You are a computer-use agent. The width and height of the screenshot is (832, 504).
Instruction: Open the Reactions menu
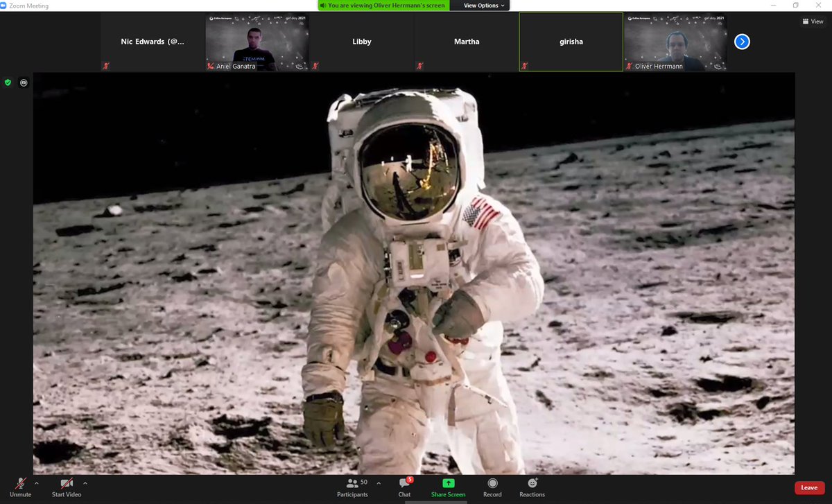pos(532,487)
